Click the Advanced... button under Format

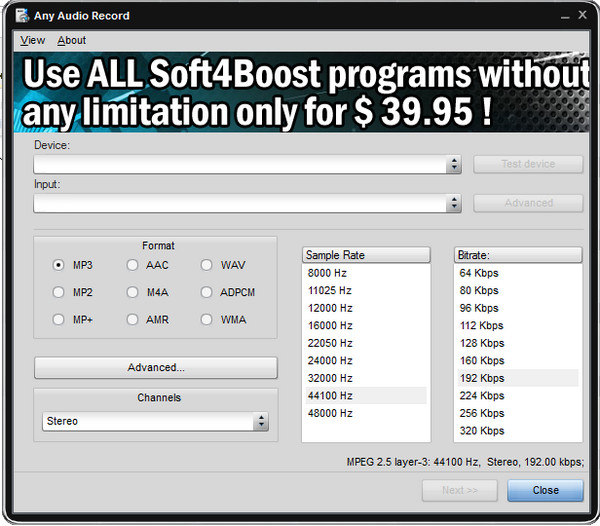(x=156, y=368)
